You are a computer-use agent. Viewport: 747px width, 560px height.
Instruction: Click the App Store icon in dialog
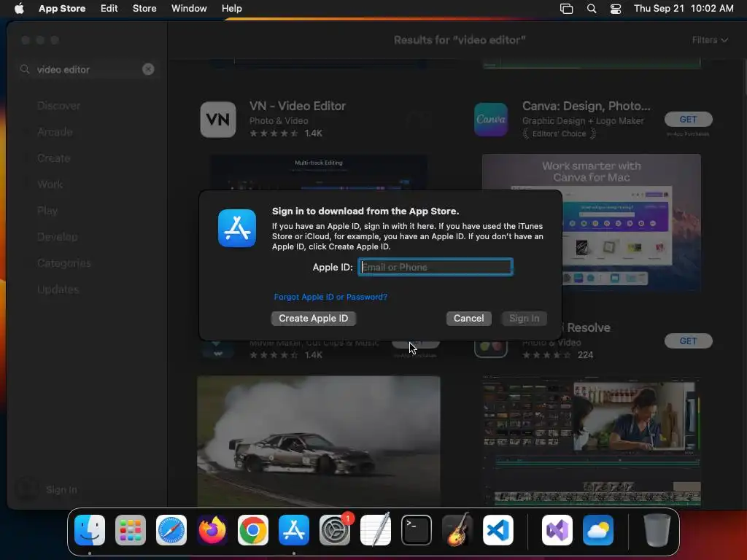[237, 228]
